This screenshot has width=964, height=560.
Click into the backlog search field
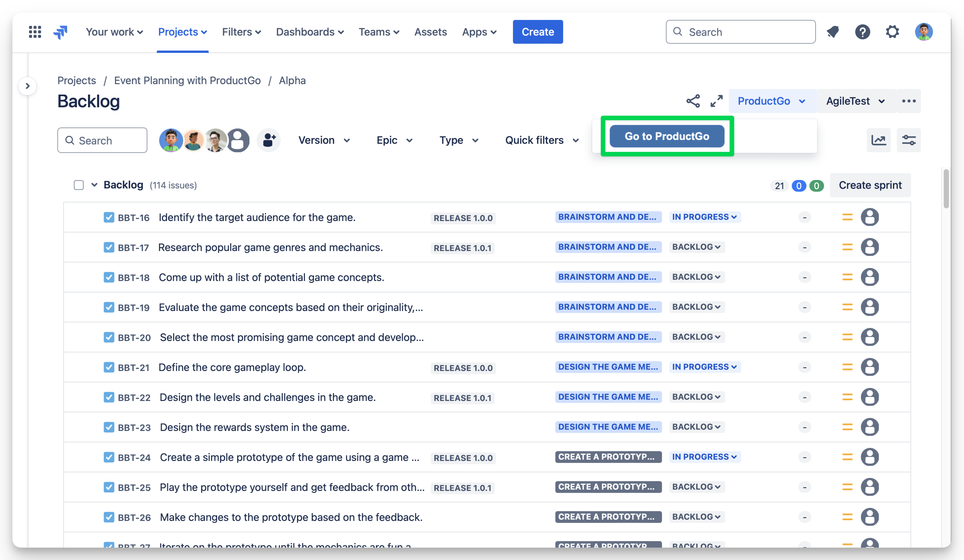coord(102,140)
